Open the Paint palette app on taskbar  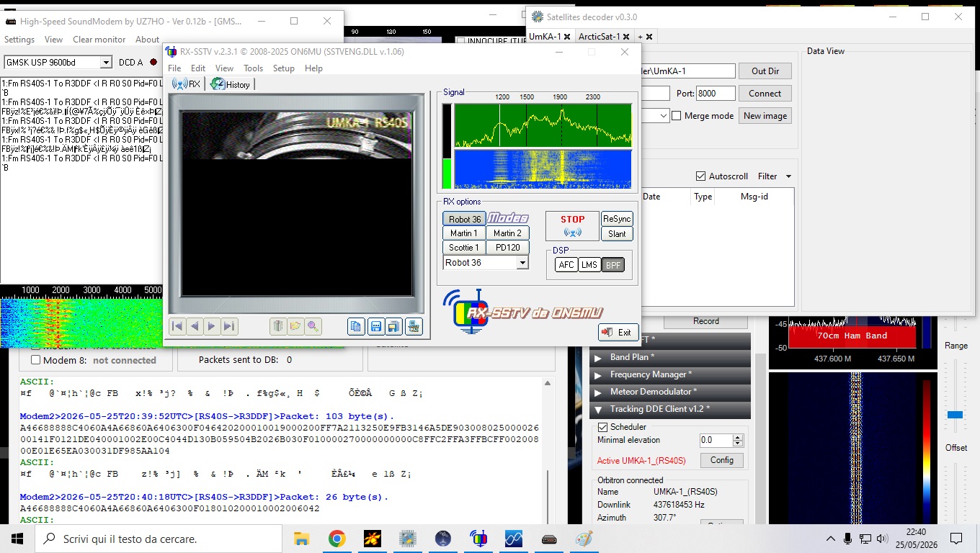pos(584,539)
